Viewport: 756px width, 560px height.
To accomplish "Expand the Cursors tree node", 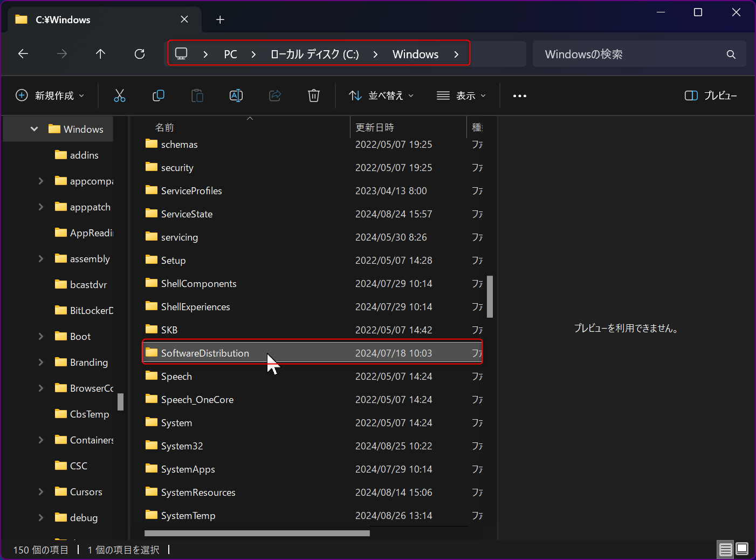I will pyautogui.click(x=41, y=491).
